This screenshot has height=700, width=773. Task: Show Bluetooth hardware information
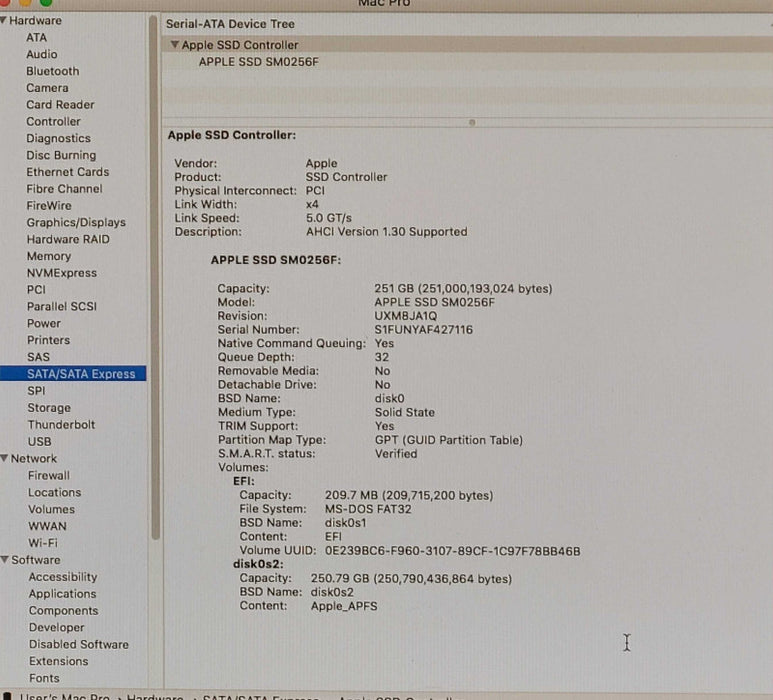53,71
